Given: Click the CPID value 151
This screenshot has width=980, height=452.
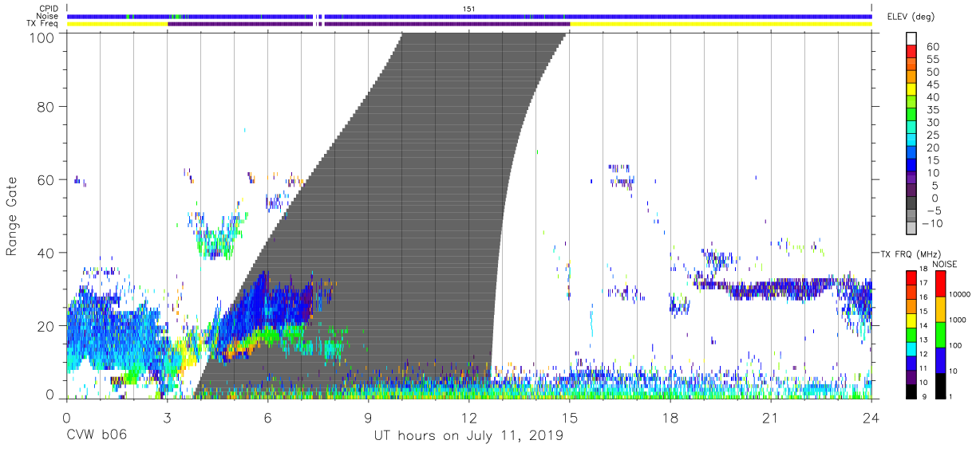Looking at the screenshot, I should point(469,8).
